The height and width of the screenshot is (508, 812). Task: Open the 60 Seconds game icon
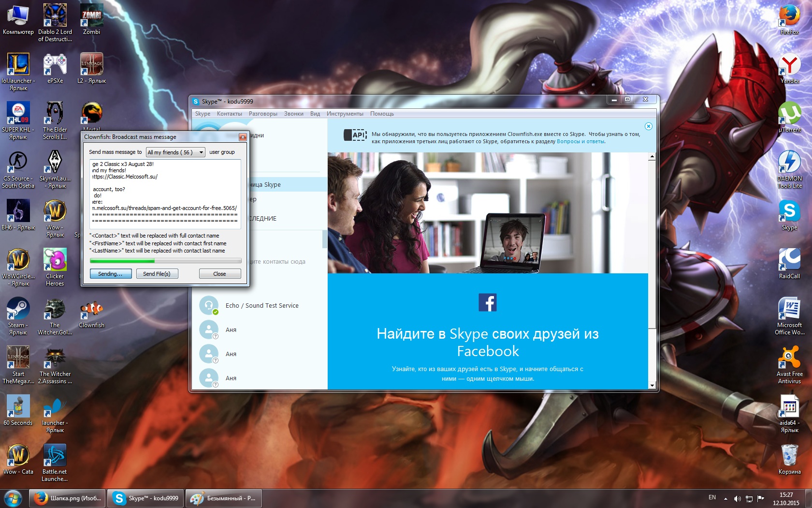pos(18,410)
